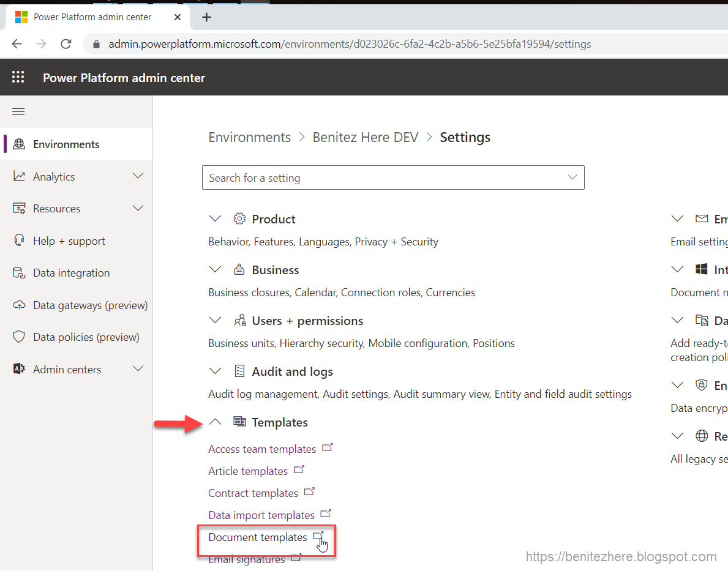
Task: Open the Data import templates link
Action: 261,515
